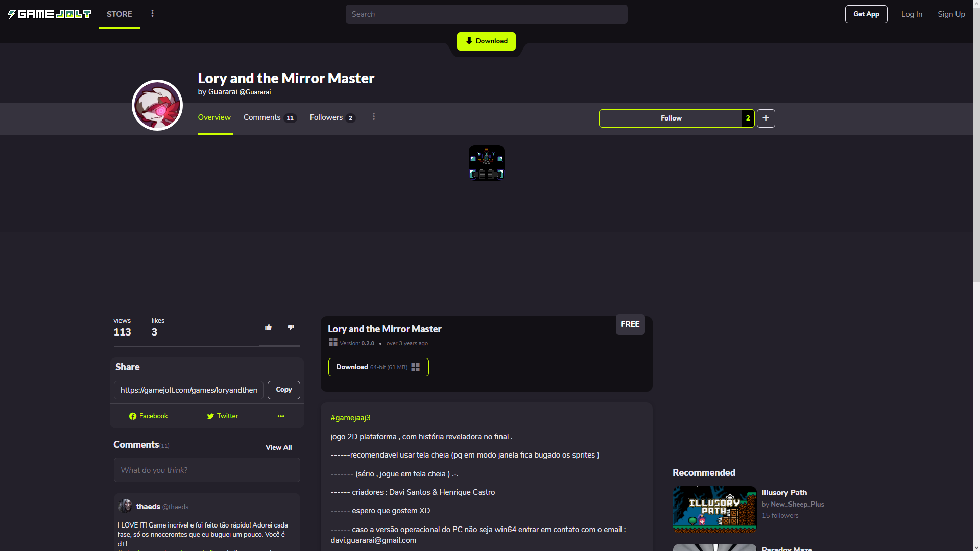This screenshot has width=980, height=551.
Task: Open the top navigation more-options menu
Action: pyautogui.click(x=152, y=14)
